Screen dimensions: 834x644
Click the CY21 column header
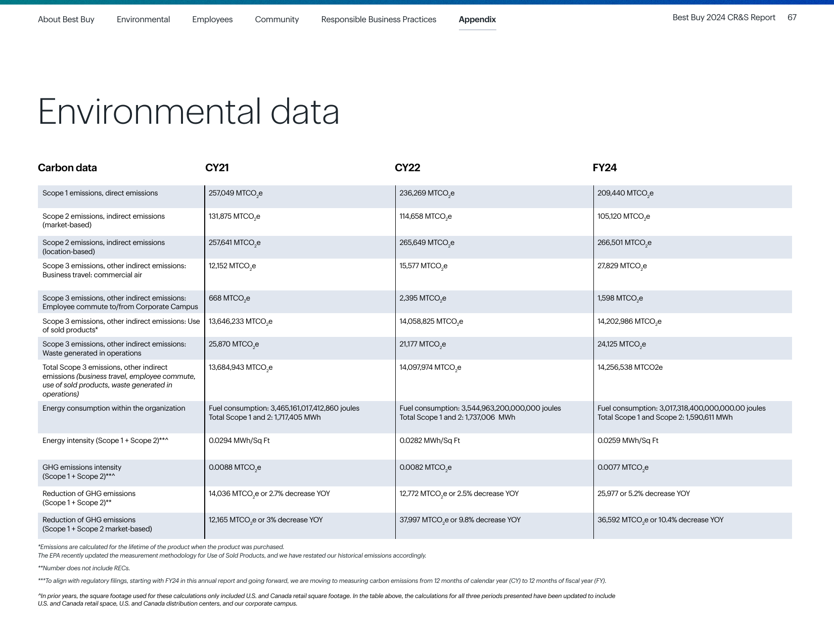(217, 168)
